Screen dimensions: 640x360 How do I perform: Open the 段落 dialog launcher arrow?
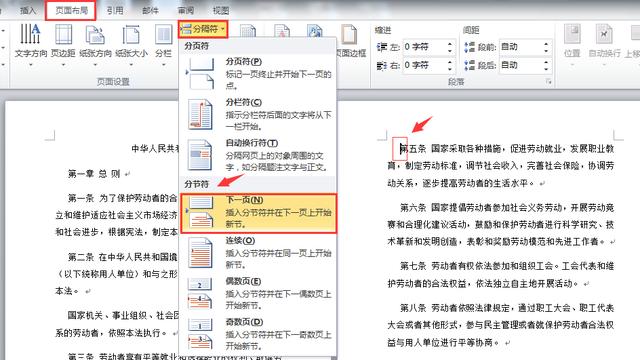(x=549, y=82)
